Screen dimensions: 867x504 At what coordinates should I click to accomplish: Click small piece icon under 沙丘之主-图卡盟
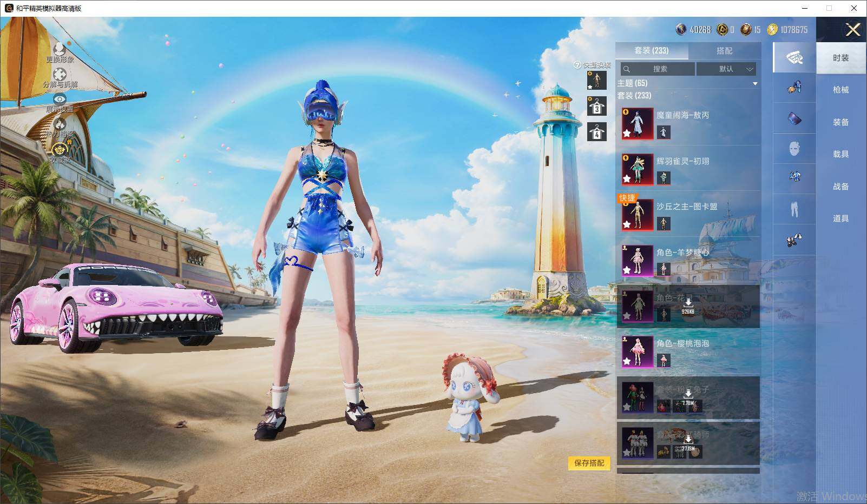pyautogui.click(x=664, y=223)
